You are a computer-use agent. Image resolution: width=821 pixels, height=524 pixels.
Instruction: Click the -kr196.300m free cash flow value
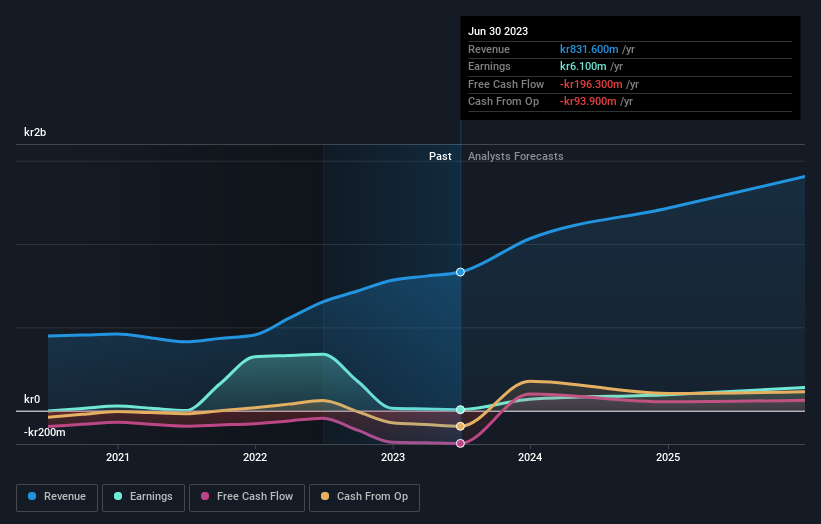click(x=591, y=84)
